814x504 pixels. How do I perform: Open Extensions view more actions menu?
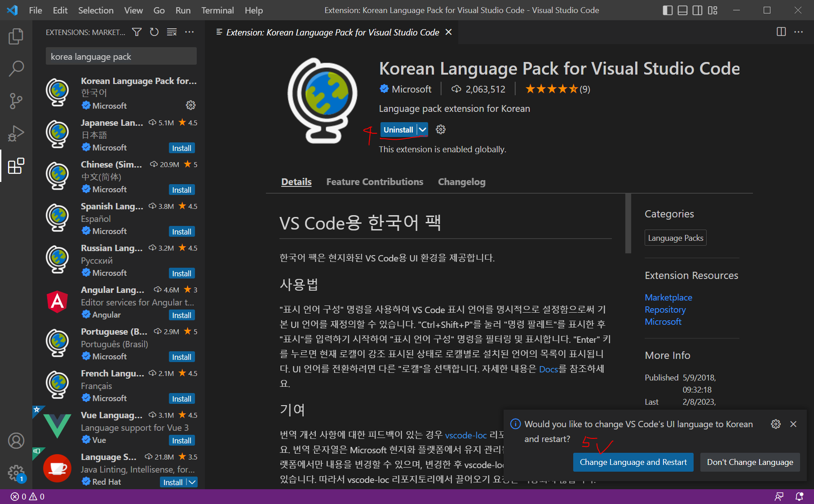[x=189, y=32]
